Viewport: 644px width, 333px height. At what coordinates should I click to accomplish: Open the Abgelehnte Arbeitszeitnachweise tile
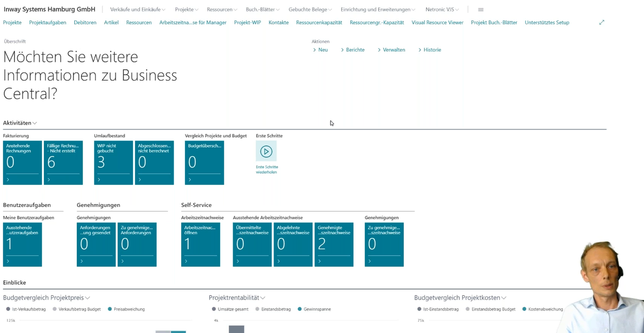[x=293, y=244]
